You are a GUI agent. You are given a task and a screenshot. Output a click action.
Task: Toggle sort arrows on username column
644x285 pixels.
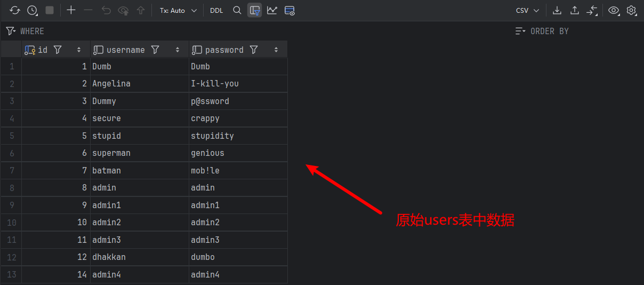point(178,50)
